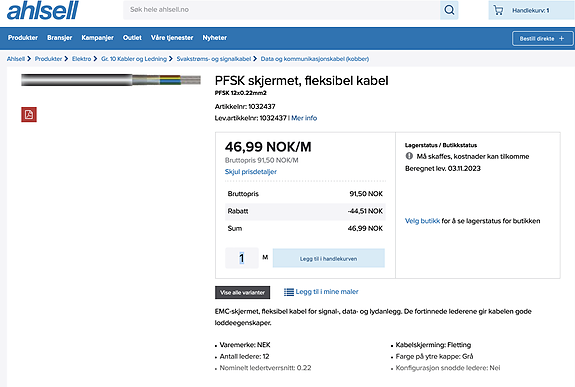Click the Rabatt -44,51 NOK value
The height and width of the screenshot is (387, 575).
coord(365,211)
